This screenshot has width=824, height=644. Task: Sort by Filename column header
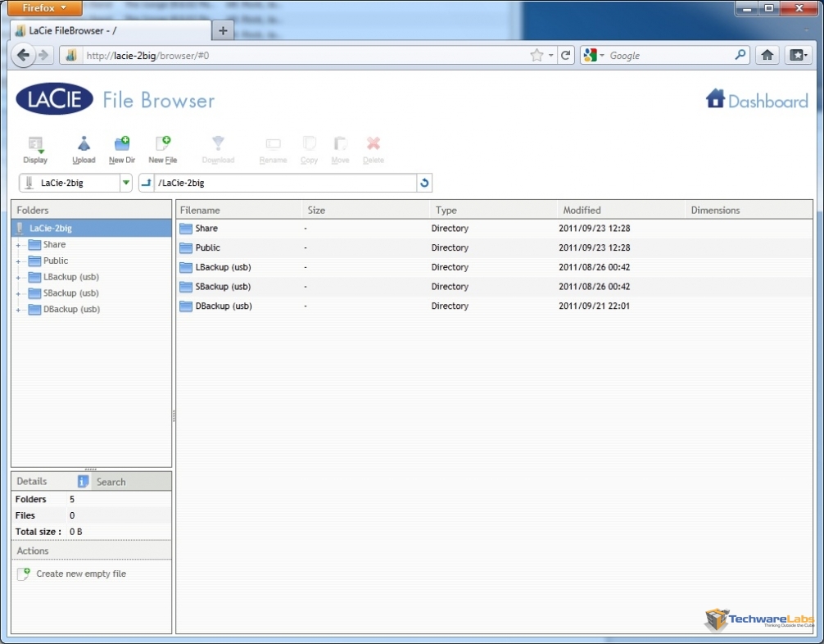[x=238, y=210]
